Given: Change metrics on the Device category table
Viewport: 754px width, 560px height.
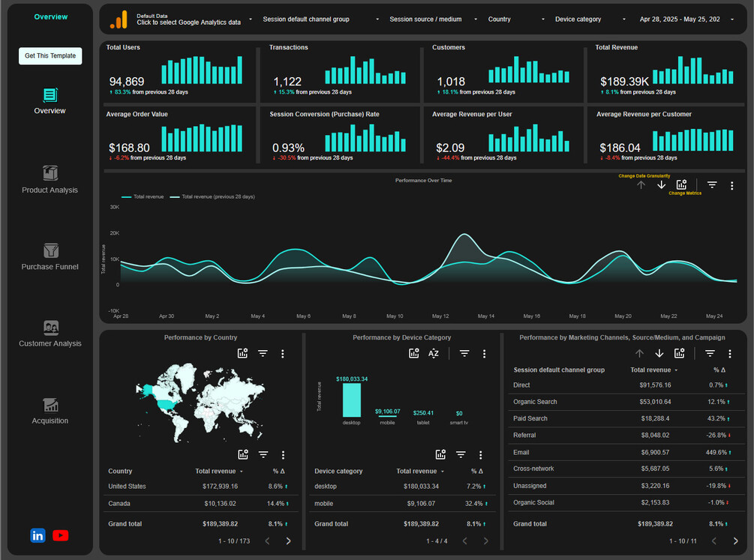Looking at the screenshot, I should pyautogui.click(x=440, y=454).
